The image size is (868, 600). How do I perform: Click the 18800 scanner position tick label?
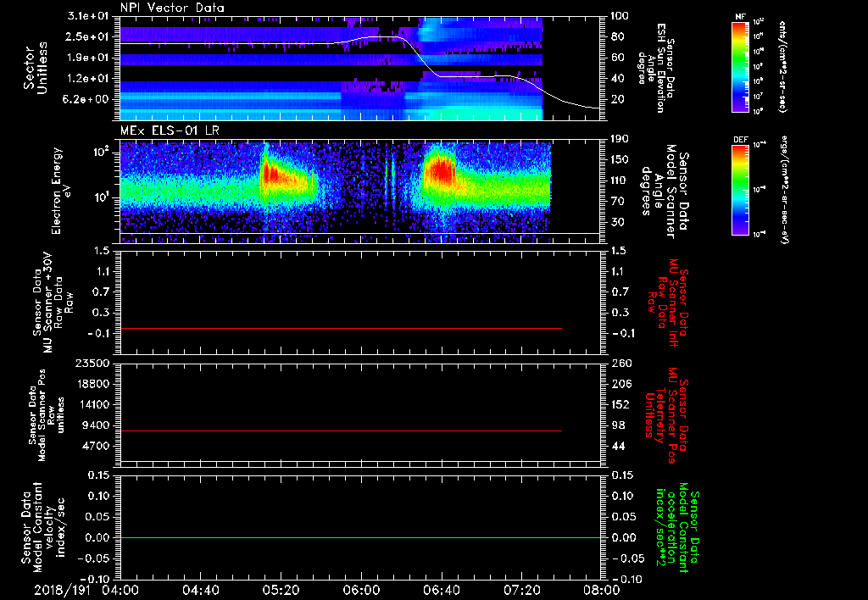(x=92, y=384)
